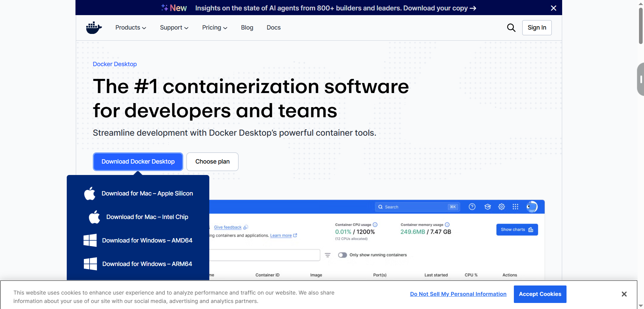Expand the Pricing menu
Viewport: 644px width, 309px height.
tap(215, 28)
